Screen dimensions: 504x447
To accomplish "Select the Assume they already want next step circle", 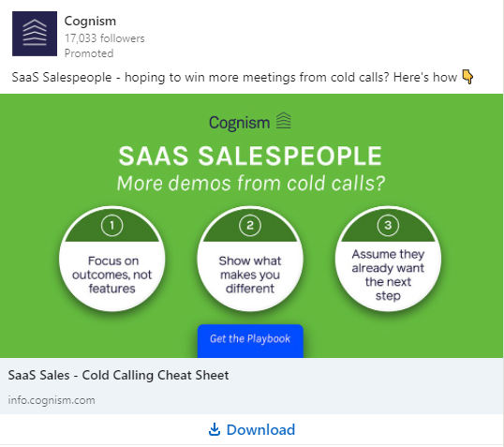I will 388,259.
